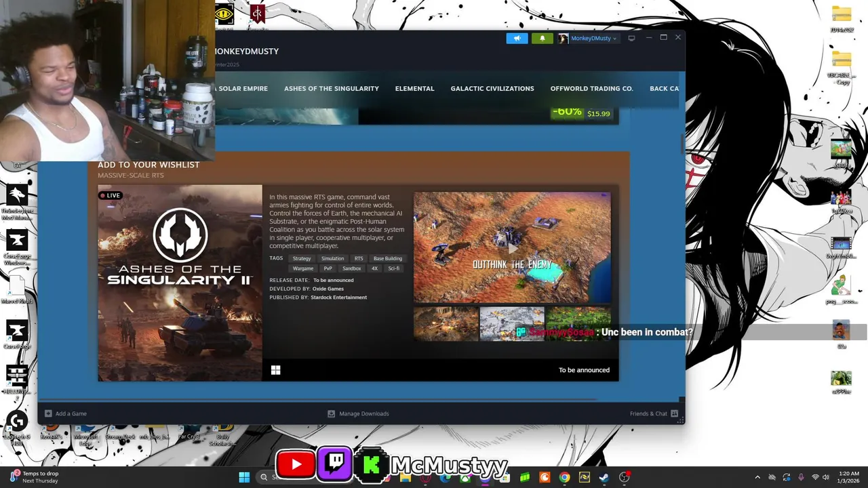
Task: Click the Sandbox tag
Action: click(x=352, y=268)
